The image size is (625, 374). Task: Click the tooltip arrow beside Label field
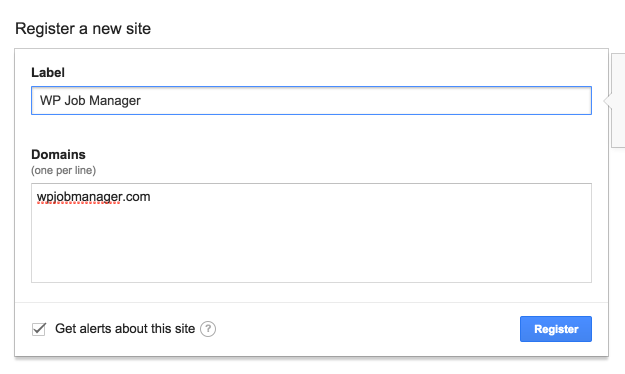click(x=607, y=100)
